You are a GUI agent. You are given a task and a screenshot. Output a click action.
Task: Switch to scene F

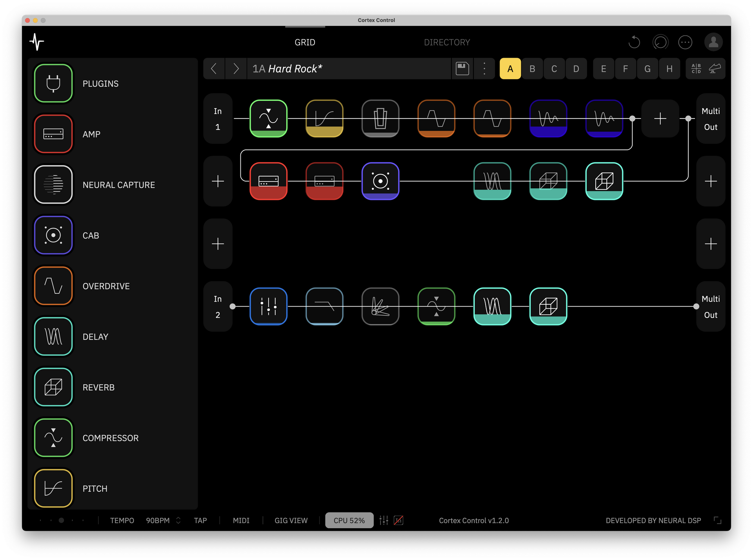626,69
